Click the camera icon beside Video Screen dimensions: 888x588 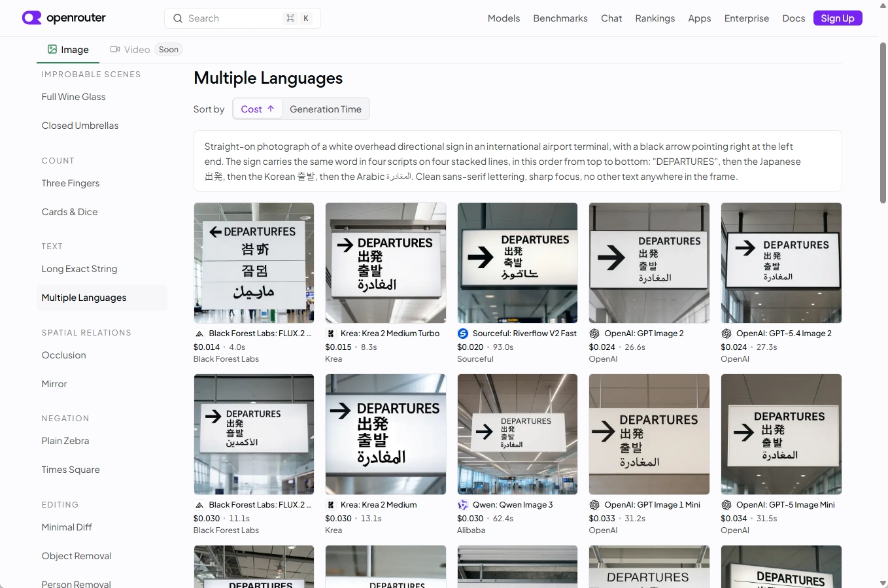pos(115,49)
